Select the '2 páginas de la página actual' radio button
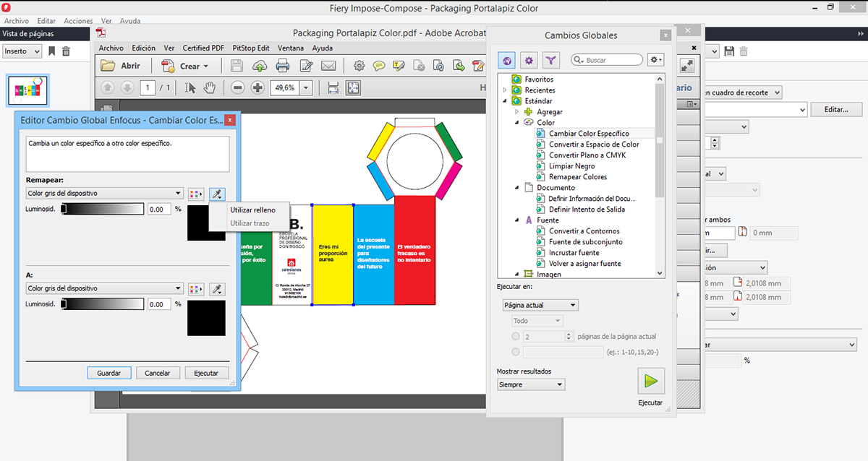The width and height of the screenshot is (868, 461). [x=515, y=337]
